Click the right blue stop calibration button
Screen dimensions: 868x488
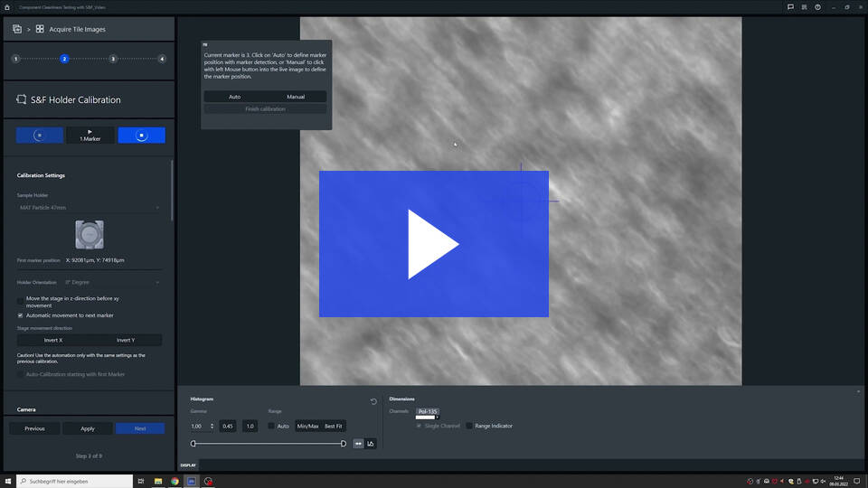(141, 135)
